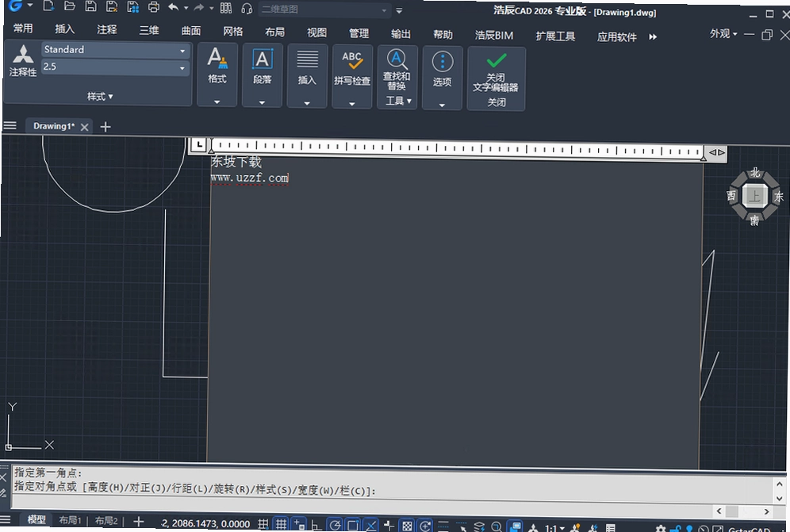790x532 pixels.
Task: Toggle ortho mode in status bar
Action: pos(316,525)
